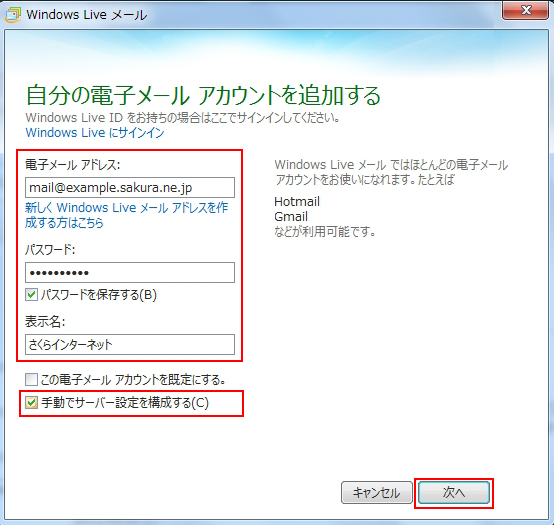This screenshot has width=554, height=525.
Task: Click the 表示名: label
Action: click(x=45, y=322)
